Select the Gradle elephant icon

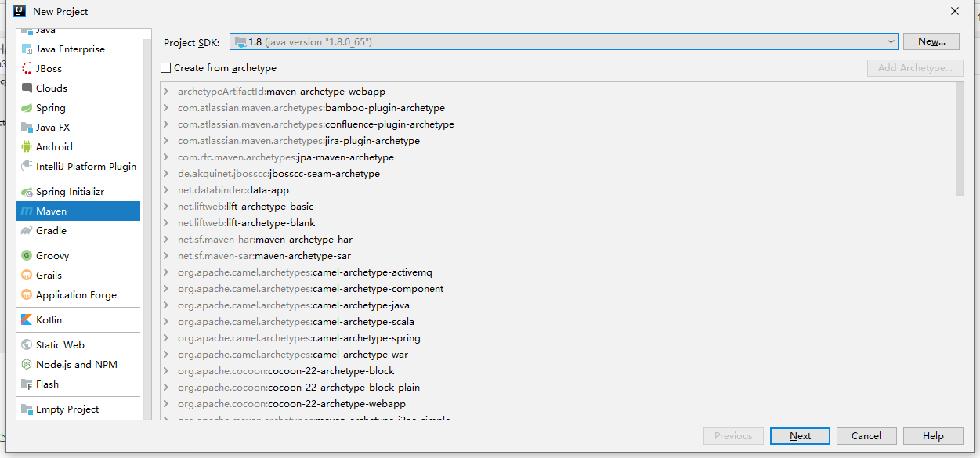pyautogui.click(x=27, y=230)
